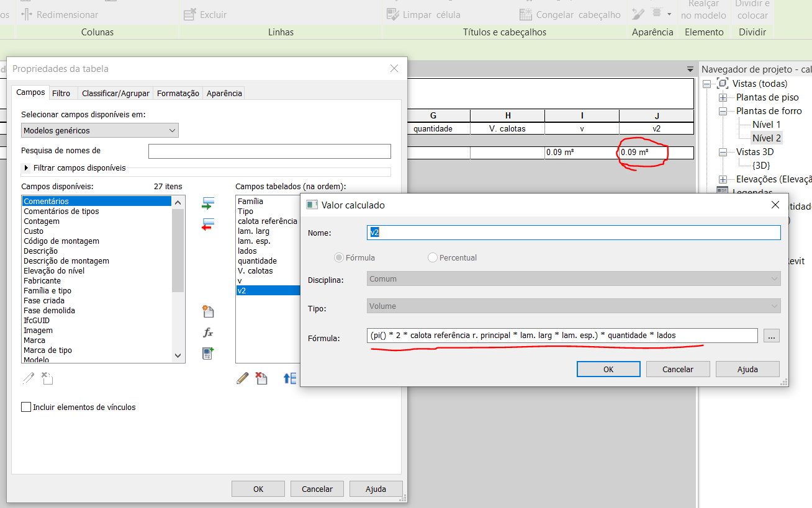Move the field up with the blue arrow icon

click(290, 378)
